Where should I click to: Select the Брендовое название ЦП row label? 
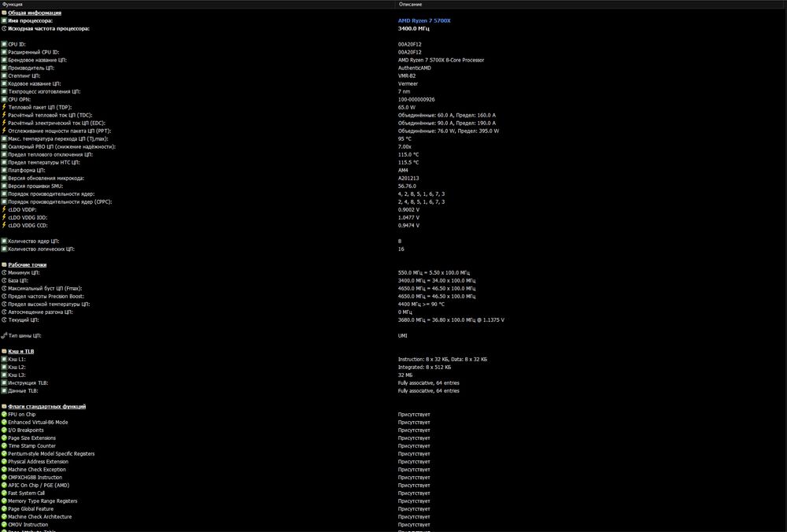click(37, 61)
